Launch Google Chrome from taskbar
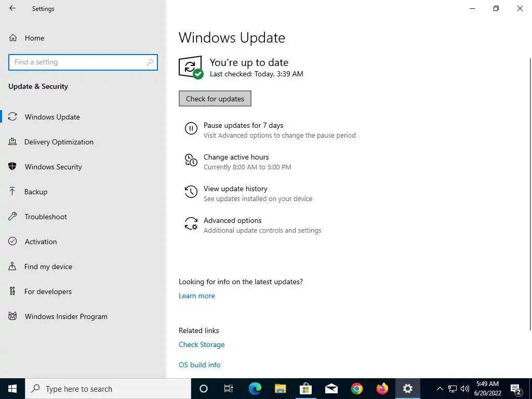The image size is (532, 399). click(x=356, y=389)
